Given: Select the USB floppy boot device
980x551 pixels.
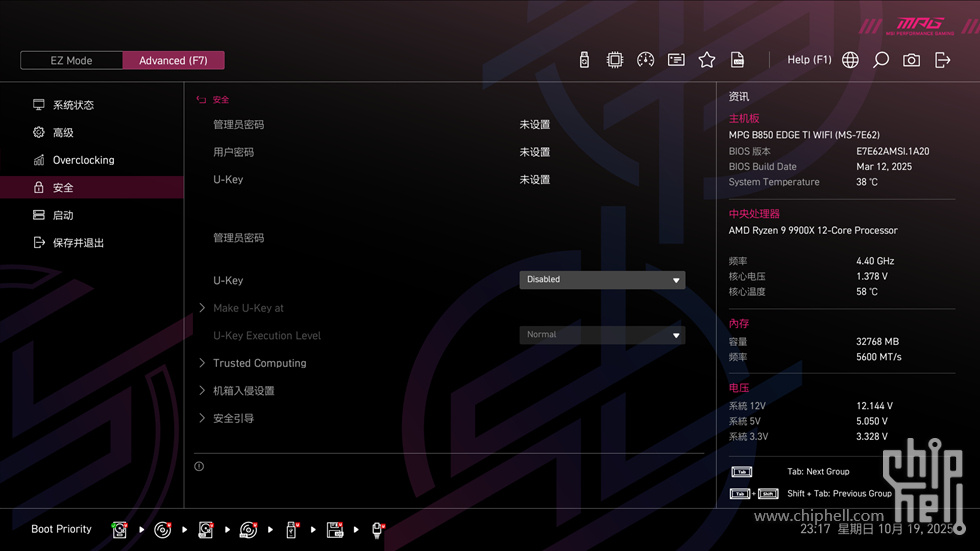Looking at the screenshot, I should tap(335, 530).
